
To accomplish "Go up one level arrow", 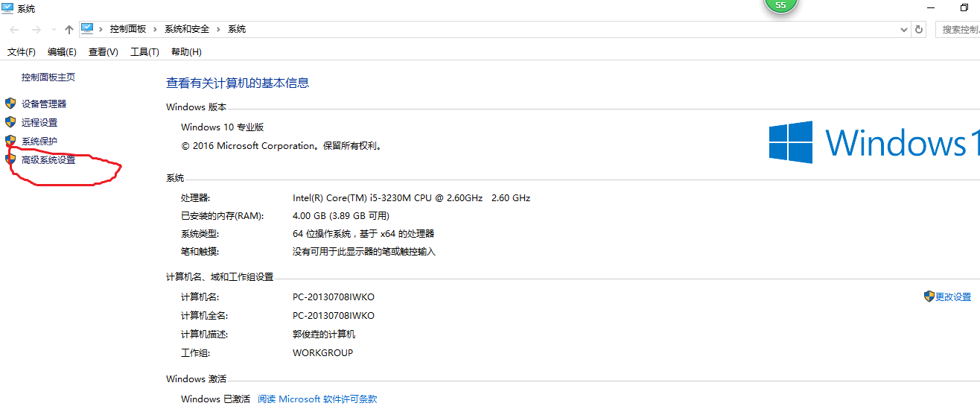I will [x=69, y=29].
